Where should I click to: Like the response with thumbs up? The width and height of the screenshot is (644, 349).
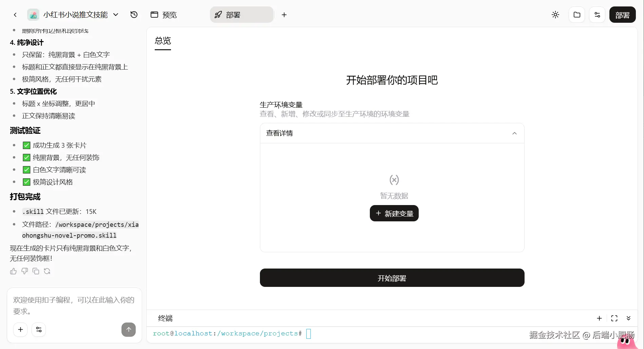pyautogui.click(x=13, y=271)
